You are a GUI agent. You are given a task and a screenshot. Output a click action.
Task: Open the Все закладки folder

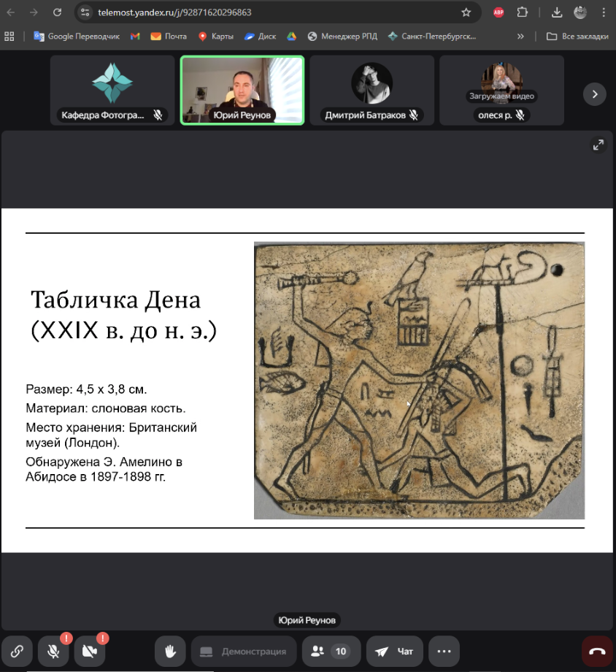tap(577, 36)
